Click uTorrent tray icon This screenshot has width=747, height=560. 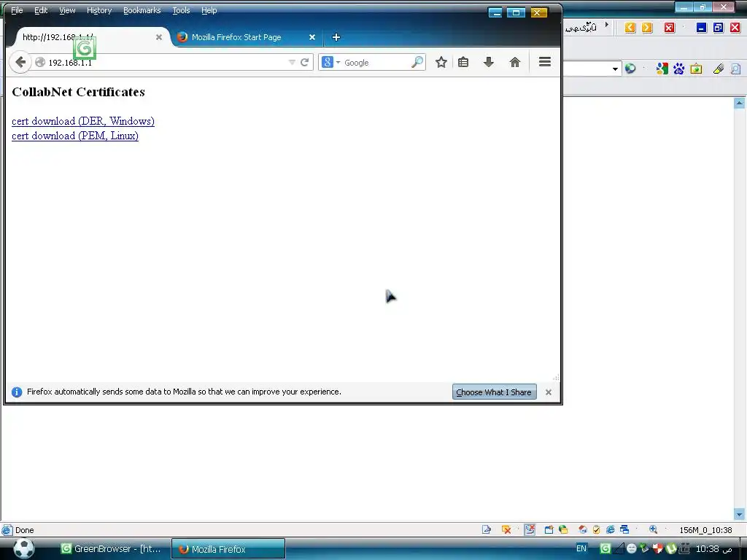coord(671,548)
